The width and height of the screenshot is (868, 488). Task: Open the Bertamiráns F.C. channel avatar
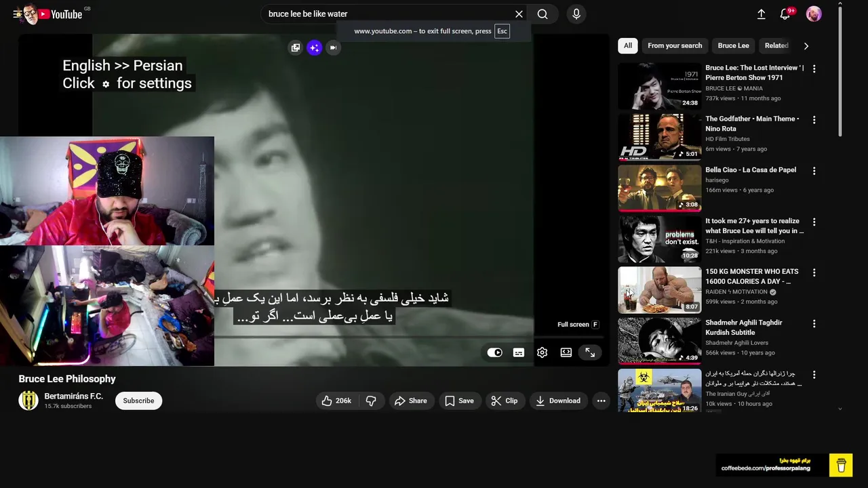point(28,401)
